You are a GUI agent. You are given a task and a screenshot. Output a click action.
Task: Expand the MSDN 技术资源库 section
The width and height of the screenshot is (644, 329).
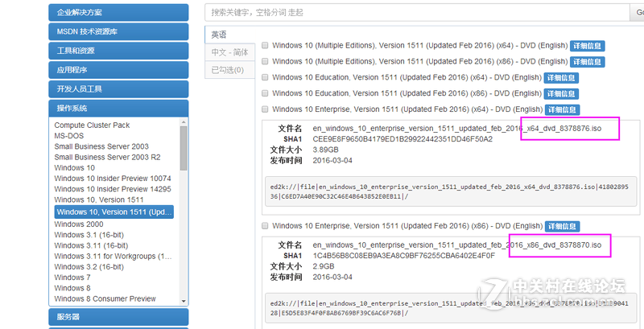pos(118,31)
